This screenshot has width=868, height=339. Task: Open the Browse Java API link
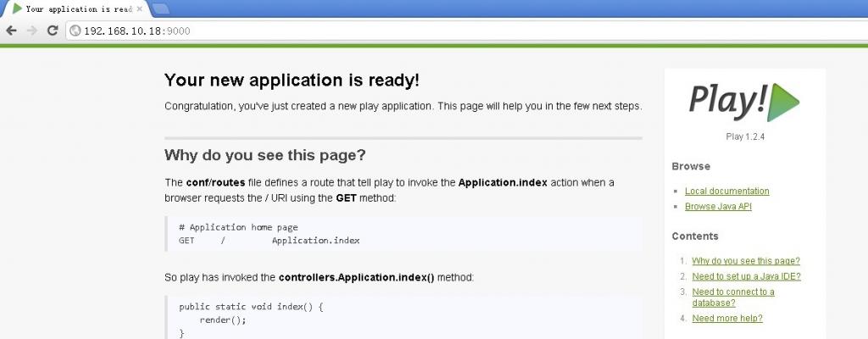[x=718, y=207]
